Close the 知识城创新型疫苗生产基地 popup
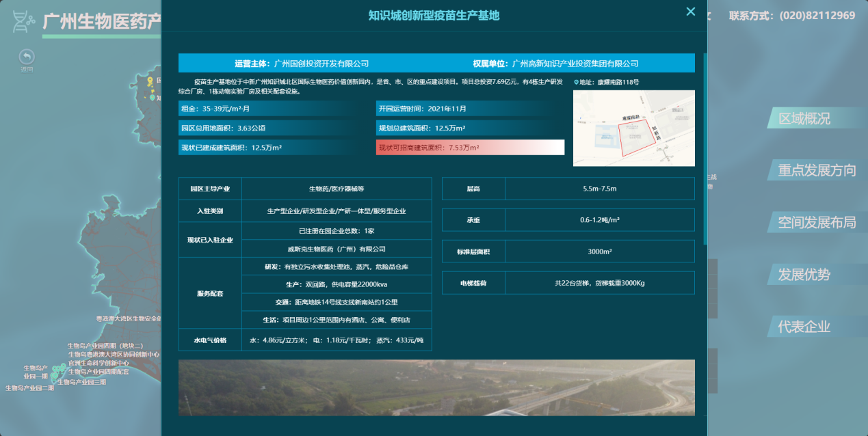Image resolution: width=868 pixels, height=436 pixels. (x=690, y=12)
